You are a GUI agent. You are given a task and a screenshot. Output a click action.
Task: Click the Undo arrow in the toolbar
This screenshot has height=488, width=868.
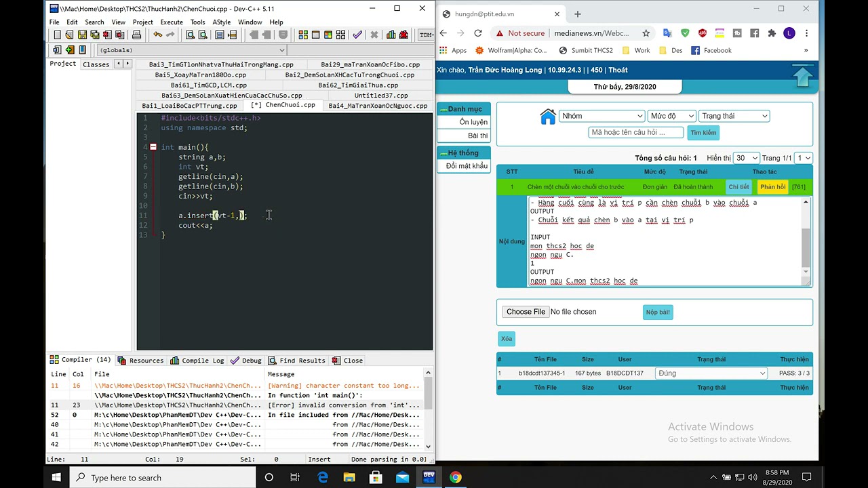(157, 35)
